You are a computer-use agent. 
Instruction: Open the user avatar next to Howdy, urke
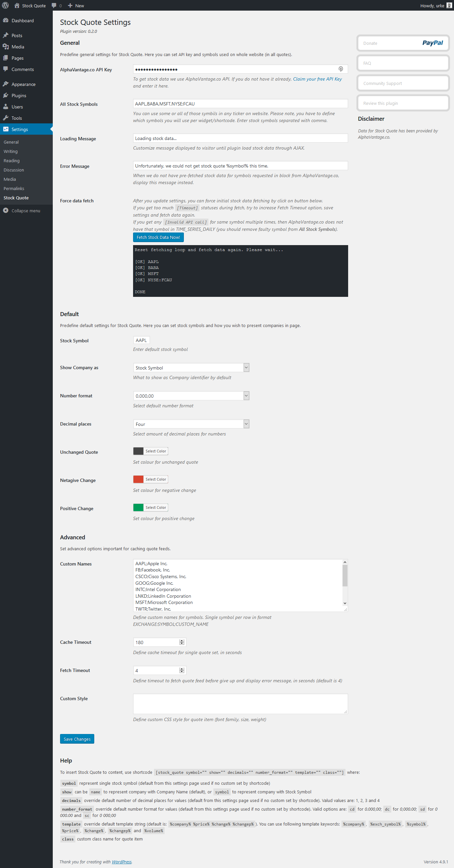pyautogui.click(x=449, y=5)
